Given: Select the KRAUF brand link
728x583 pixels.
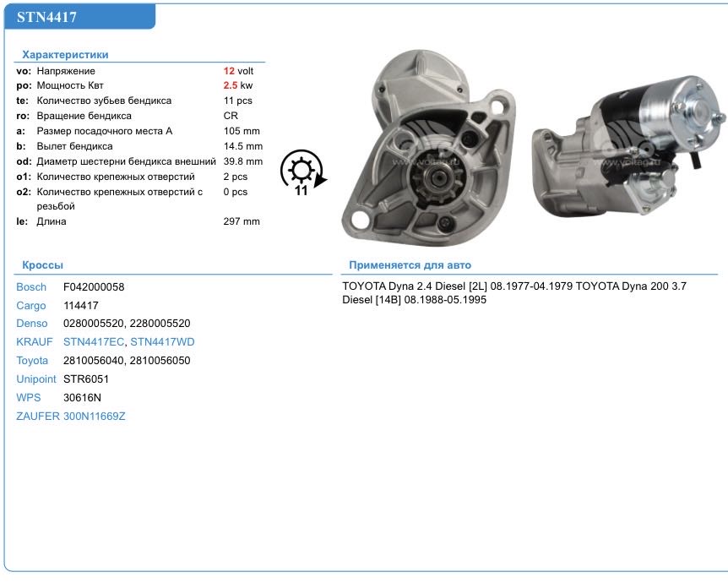Looking at the screenshot, I should [33, 342].
